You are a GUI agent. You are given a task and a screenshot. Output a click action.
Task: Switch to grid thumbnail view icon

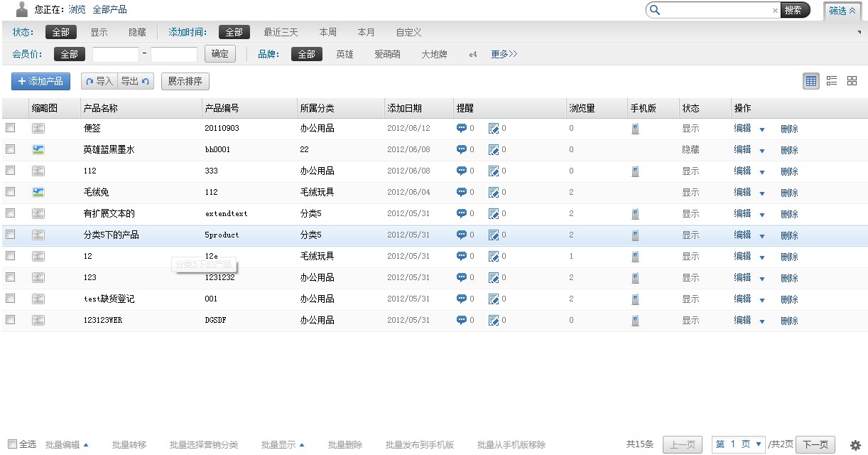coord(852,81)
